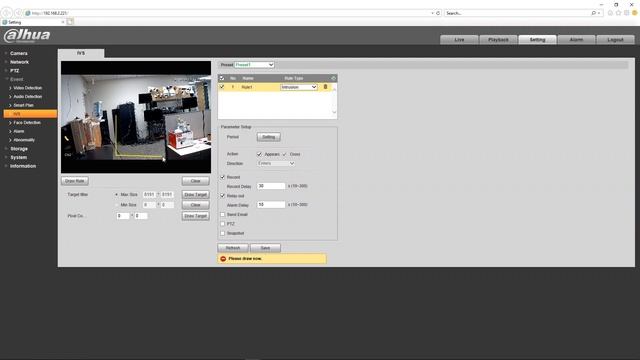
Task: Close the Setting browser tab
Action: tap(63, 22)
